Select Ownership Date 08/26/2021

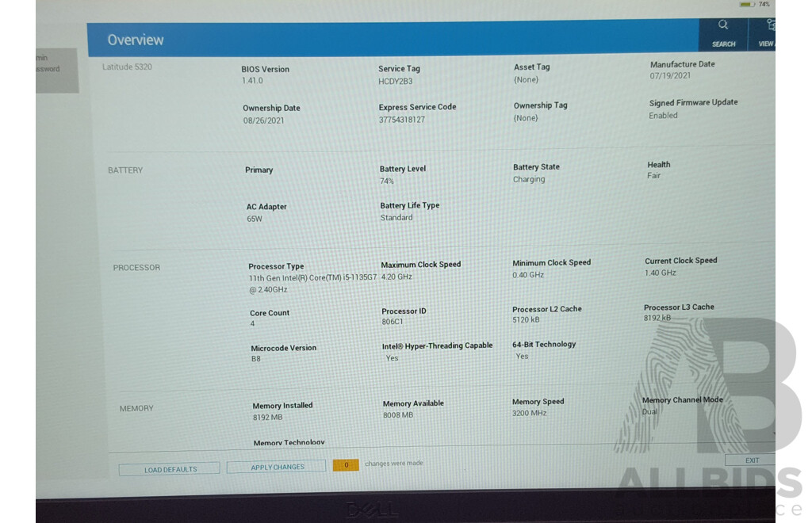pyautogui.click(x=263, y=120)
